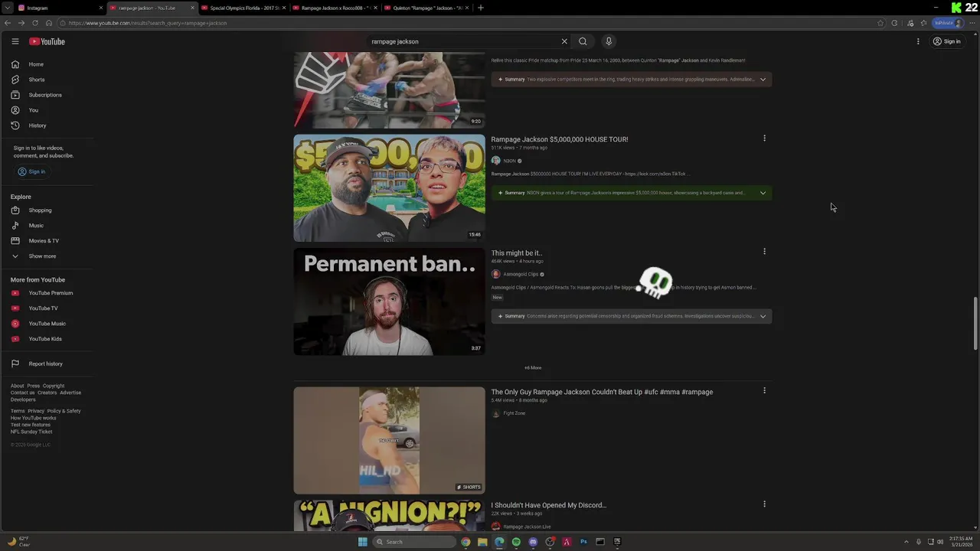The image size is (980, 551).
Task: Show +6 More results
Action: pos(533,368)
